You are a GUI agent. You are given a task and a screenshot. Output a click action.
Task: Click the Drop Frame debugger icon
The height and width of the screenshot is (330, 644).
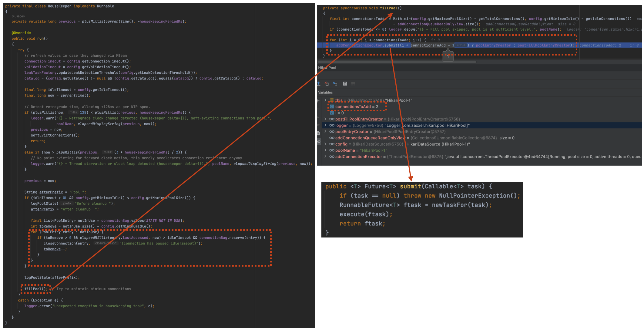coord(327,84)
